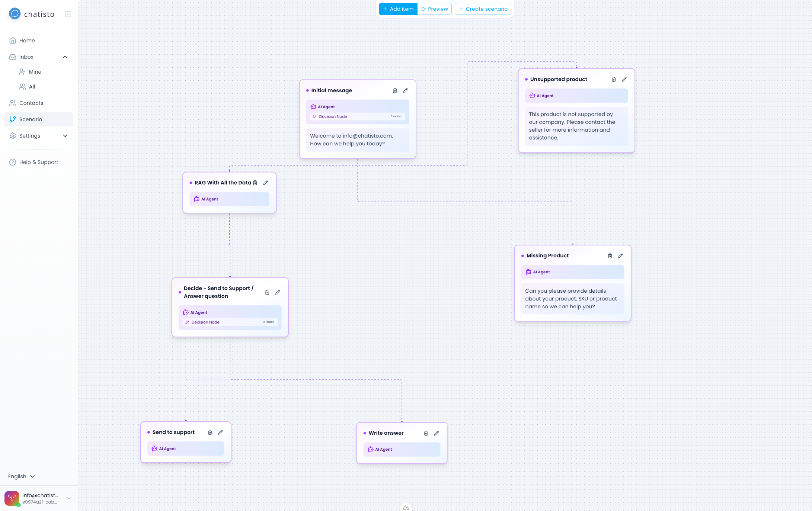Edit the Write answer node
The height and width of the screenshot is (511, 812).
pyautogui.click(x=437, y=433)
